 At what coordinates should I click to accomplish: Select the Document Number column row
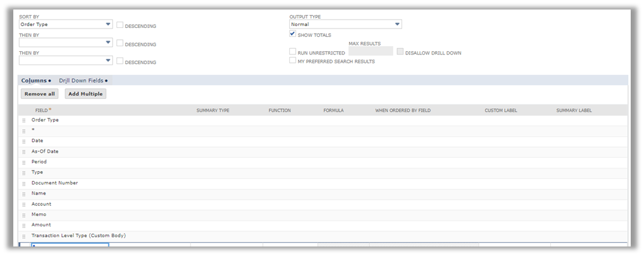pyautogui.click(x=323, y=183)
